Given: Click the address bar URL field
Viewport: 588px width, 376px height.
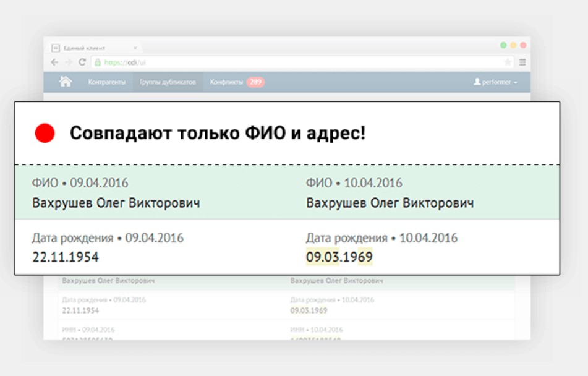Looking at the screenshot, I should 155,62.
